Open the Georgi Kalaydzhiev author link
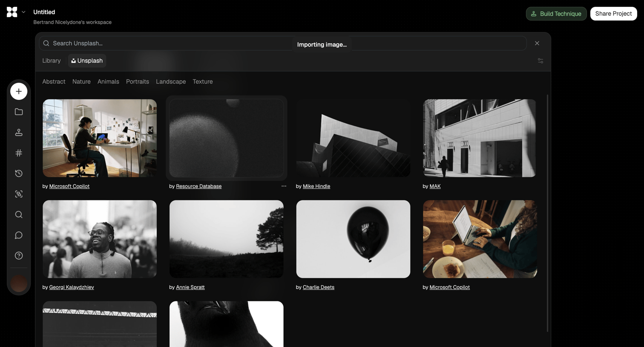 point(72,287)
